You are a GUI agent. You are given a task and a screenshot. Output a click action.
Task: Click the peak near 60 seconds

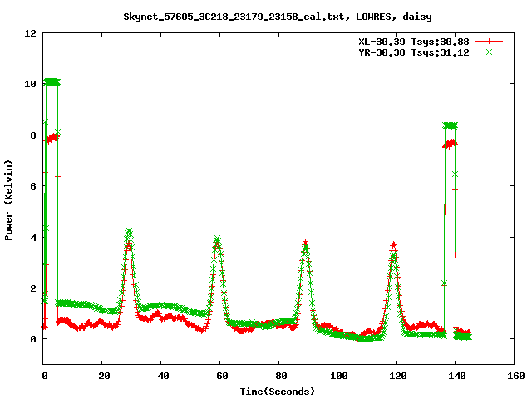(x=218, y=239)
